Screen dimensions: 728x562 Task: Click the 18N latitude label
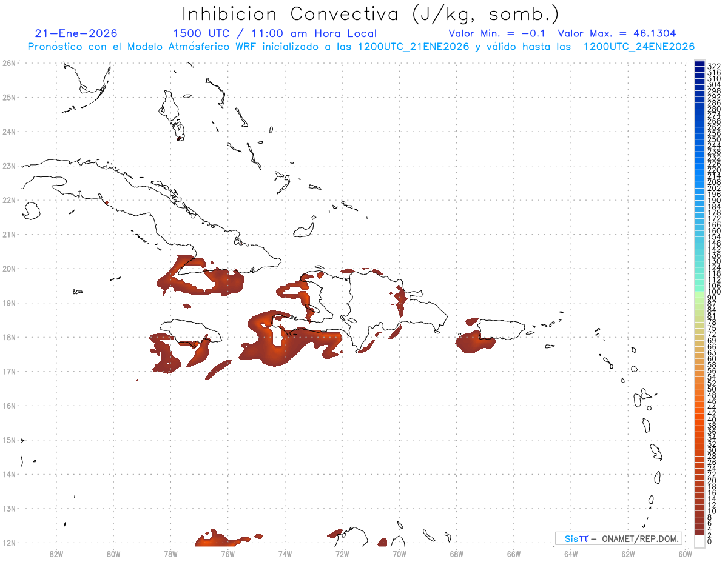click(8, 337)
